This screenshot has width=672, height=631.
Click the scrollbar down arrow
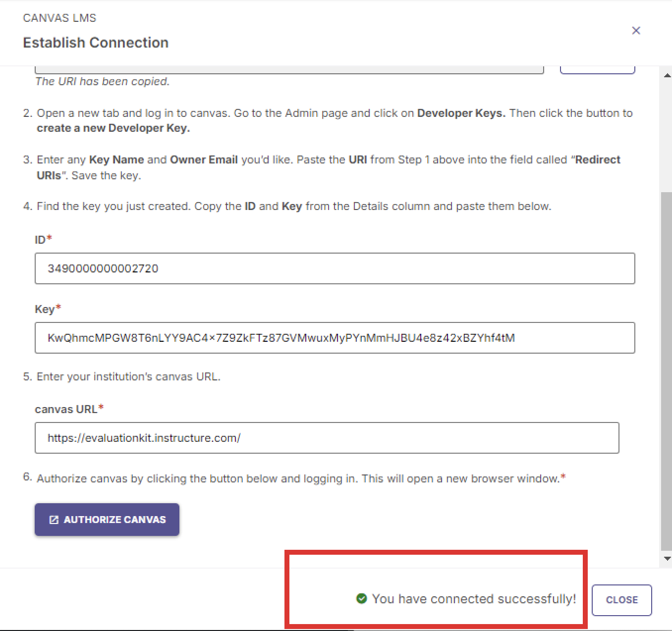pos(666,559)
